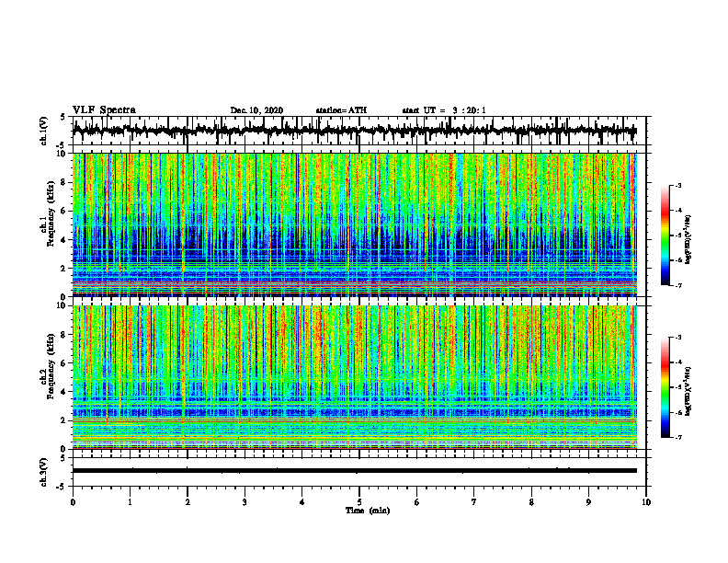
Task: Click the "Time (min)" axis title
Action: click(x=368, y=511)
